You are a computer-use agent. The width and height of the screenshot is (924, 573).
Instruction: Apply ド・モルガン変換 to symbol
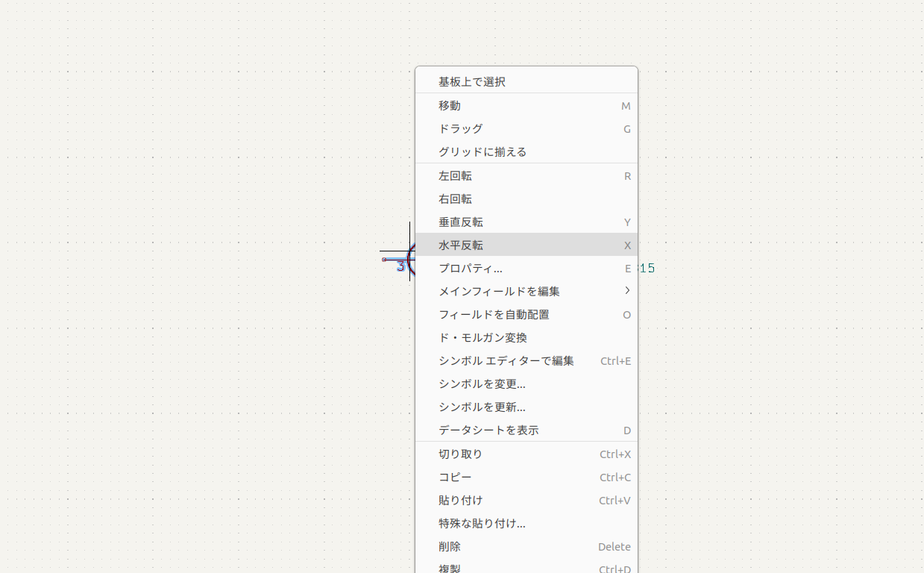(483, 338)
